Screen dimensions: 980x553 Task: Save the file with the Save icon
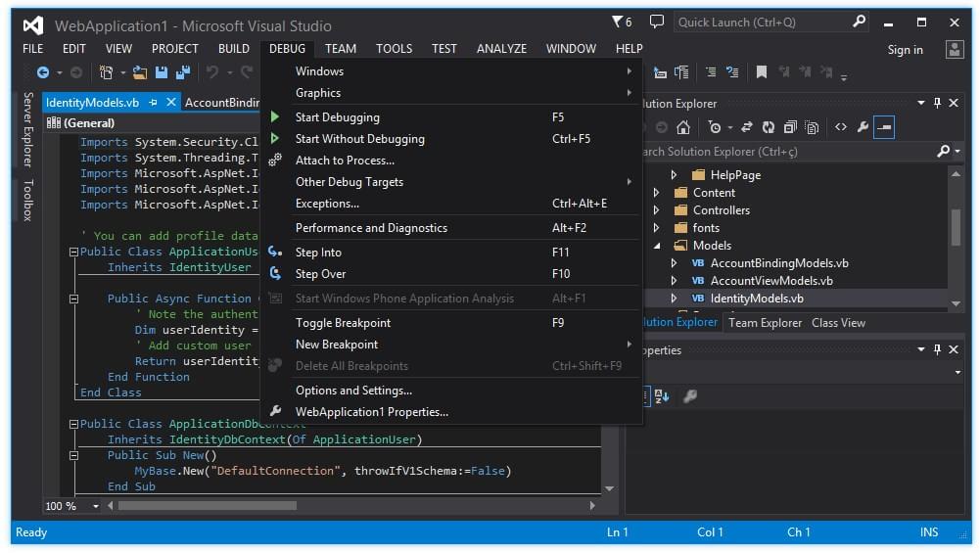point(162,72)
